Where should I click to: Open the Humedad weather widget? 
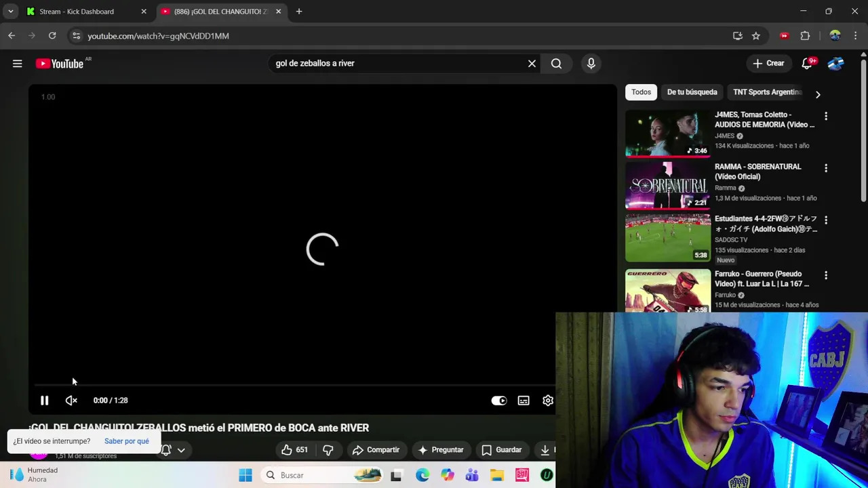[x=35, y=474]
